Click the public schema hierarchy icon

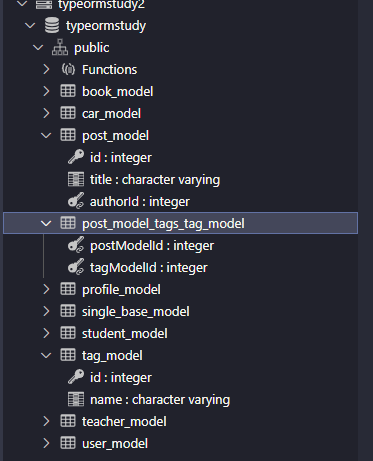[60, 47]
